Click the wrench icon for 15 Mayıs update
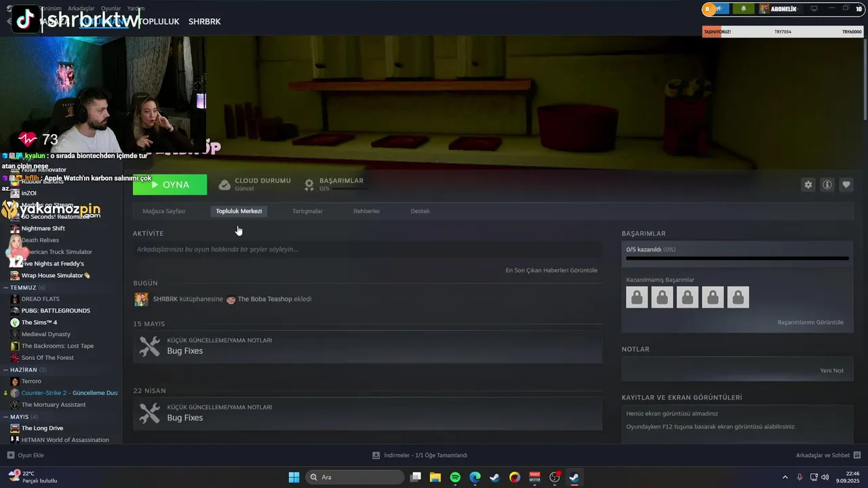This screenshot has height=488, width=868. [x=149, y=346]
